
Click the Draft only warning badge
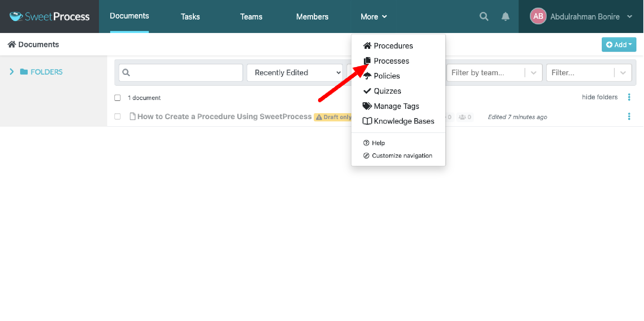pyautogui.click(x=333, y=117)
